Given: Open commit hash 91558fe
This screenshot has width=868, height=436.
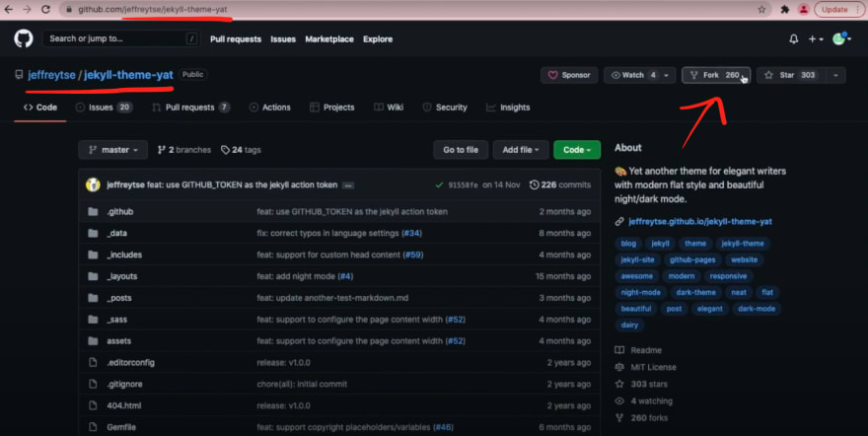Looking at the screenshot, I should pyautogui.click(x=463, y=185).
